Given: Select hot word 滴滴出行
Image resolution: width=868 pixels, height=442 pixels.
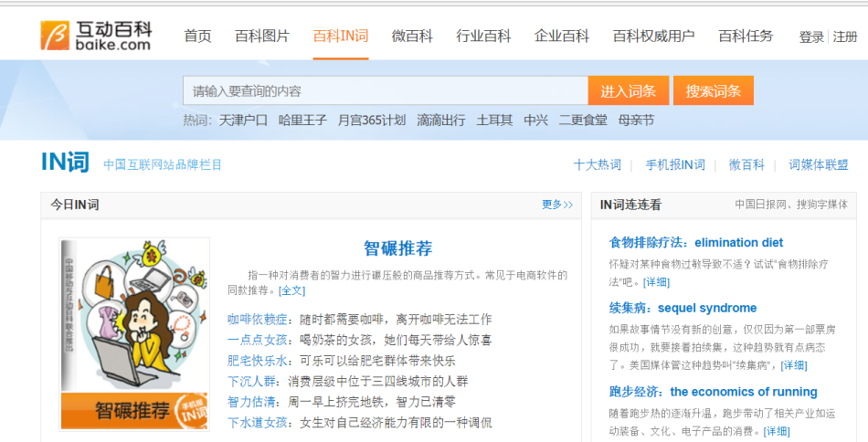Looking at the screenshot, I should point(440,120).
